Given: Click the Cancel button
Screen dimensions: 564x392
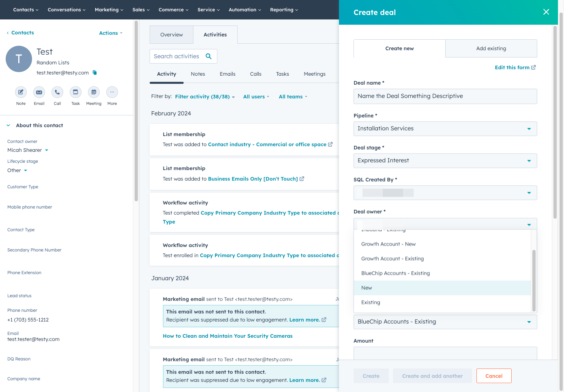Looking at the screenshot, I should [494, 376].
